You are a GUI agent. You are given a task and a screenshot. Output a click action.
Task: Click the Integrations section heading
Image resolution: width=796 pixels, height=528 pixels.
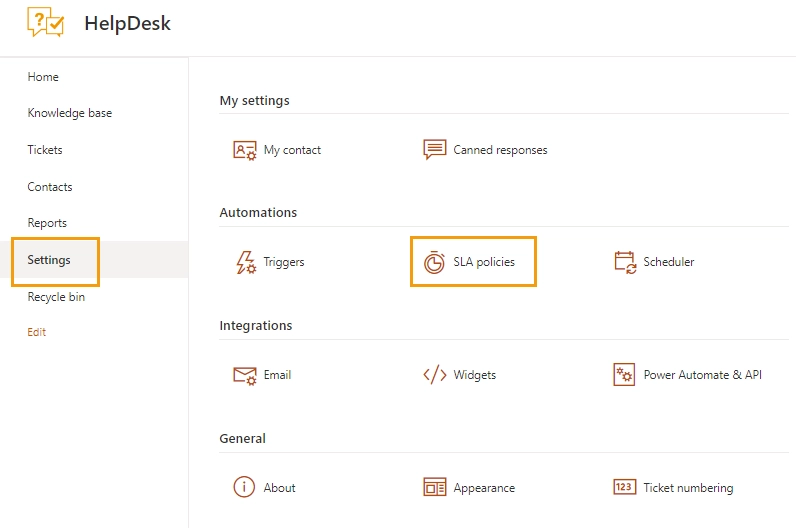click(256, 325)
